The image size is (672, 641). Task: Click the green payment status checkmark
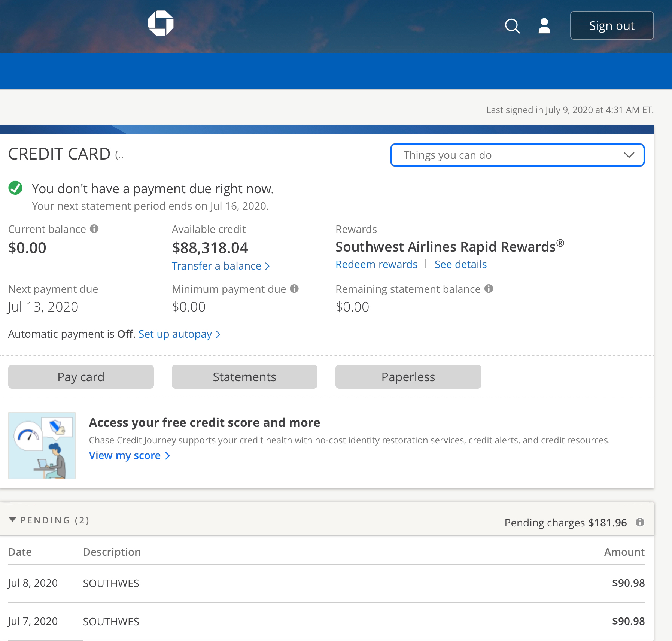tap(15, 188)
